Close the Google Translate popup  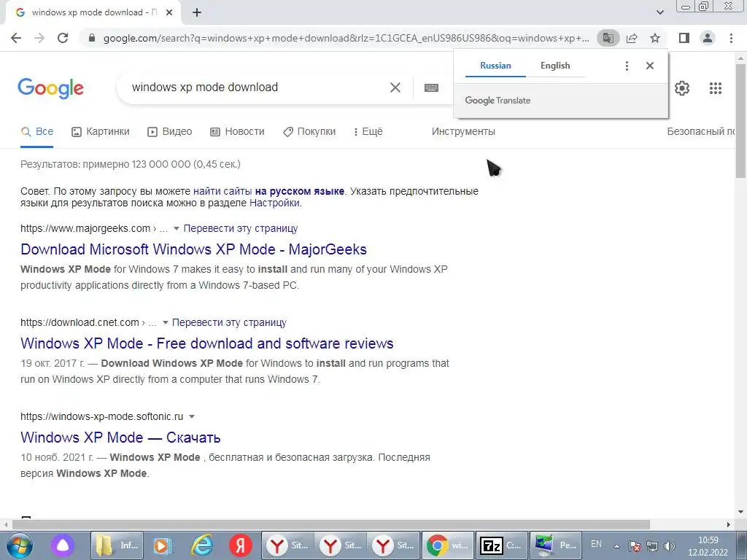click(650, 66)
